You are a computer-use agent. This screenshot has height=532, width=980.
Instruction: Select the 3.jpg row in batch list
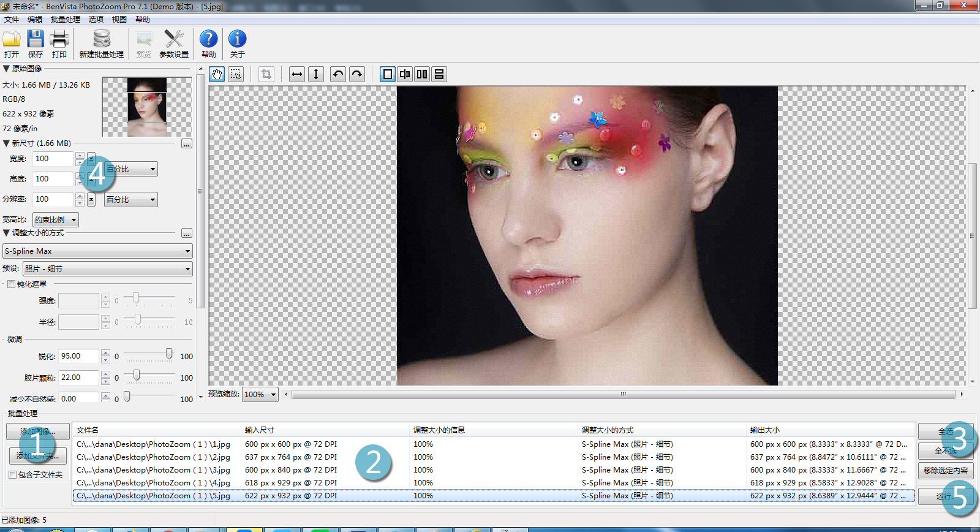point(493,470)
